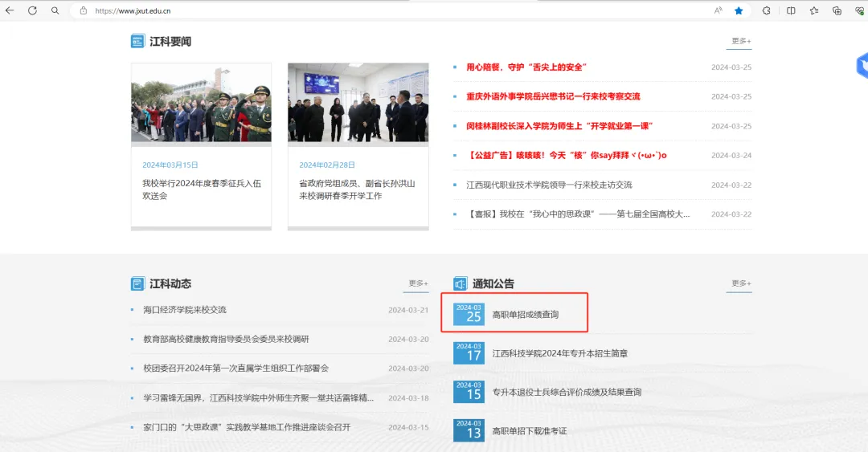Click the address bar URL field
The image size is (868, 452).
click(321, 10)
